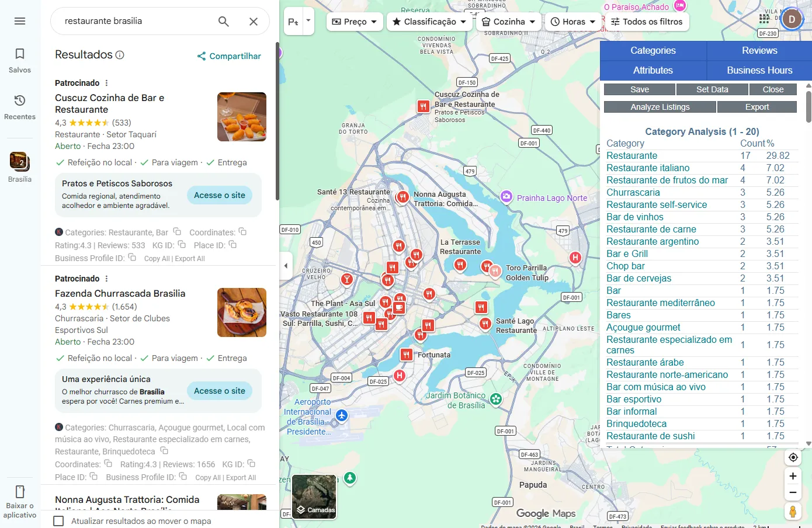Open Recentes history
Viewport: 812px width, 528px height.
[20, 107]
